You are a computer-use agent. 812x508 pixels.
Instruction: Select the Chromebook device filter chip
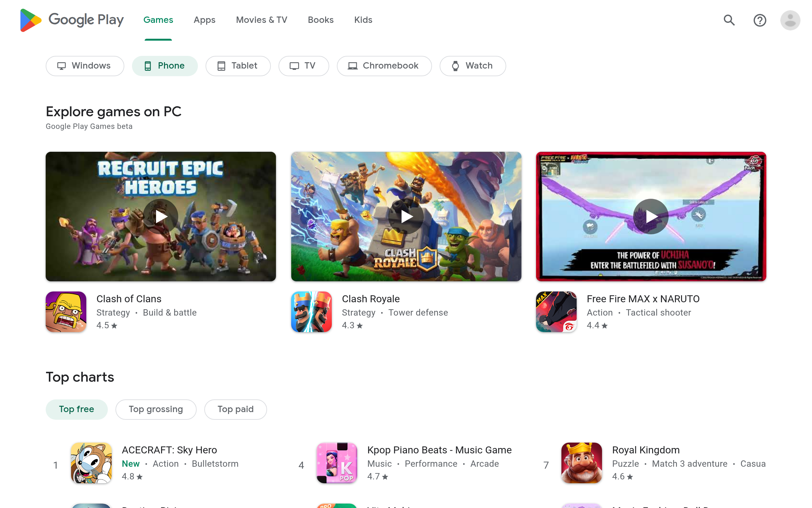[x=384, y=66]
